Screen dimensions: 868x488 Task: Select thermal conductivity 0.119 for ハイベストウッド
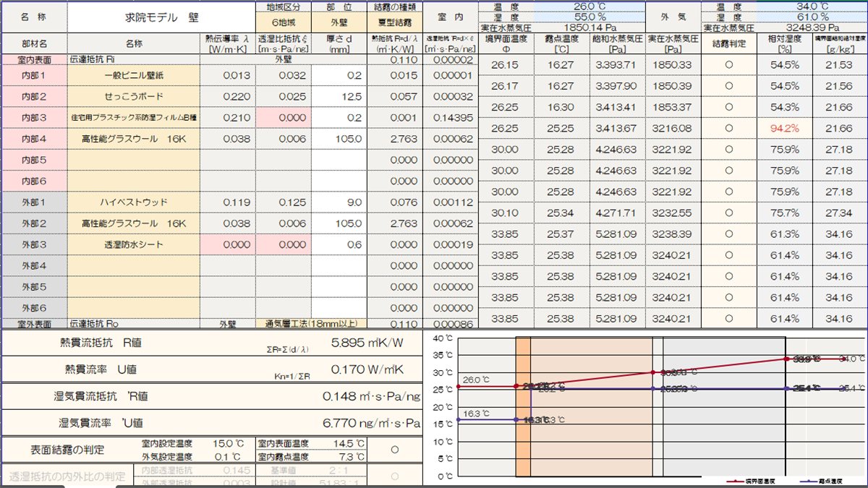228,202
